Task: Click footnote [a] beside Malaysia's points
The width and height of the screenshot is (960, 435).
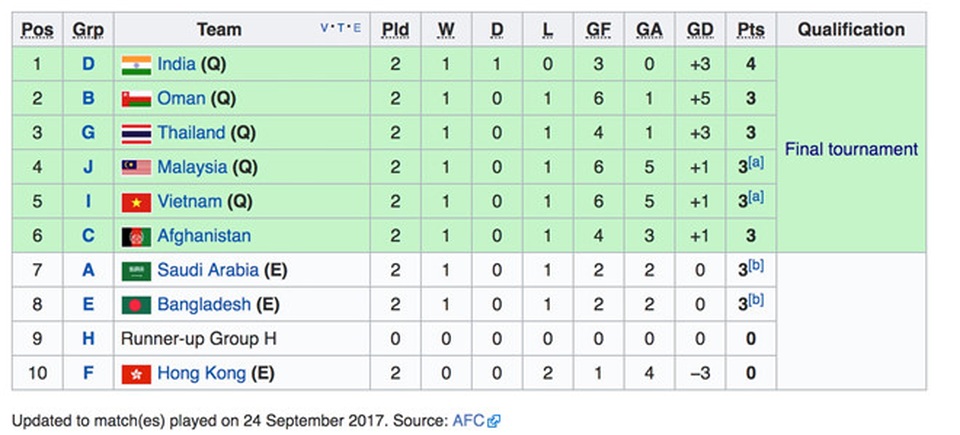Action: [757, 163]
